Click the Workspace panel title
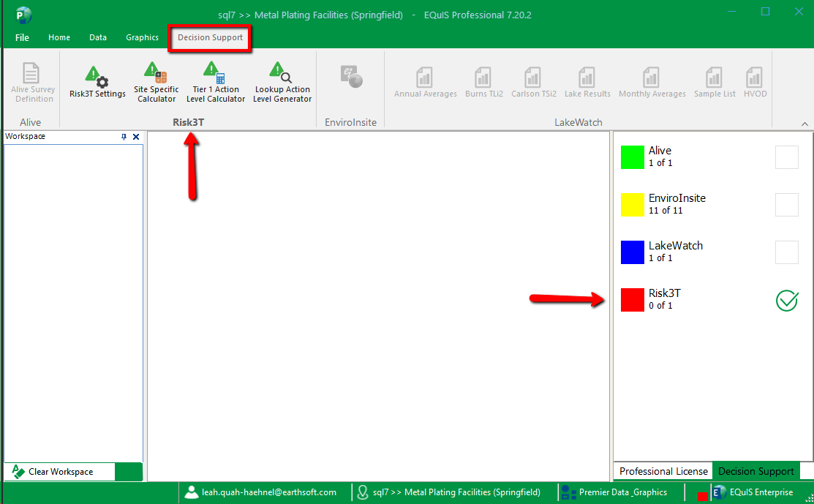The image size is (814, 504). point(25,137)
